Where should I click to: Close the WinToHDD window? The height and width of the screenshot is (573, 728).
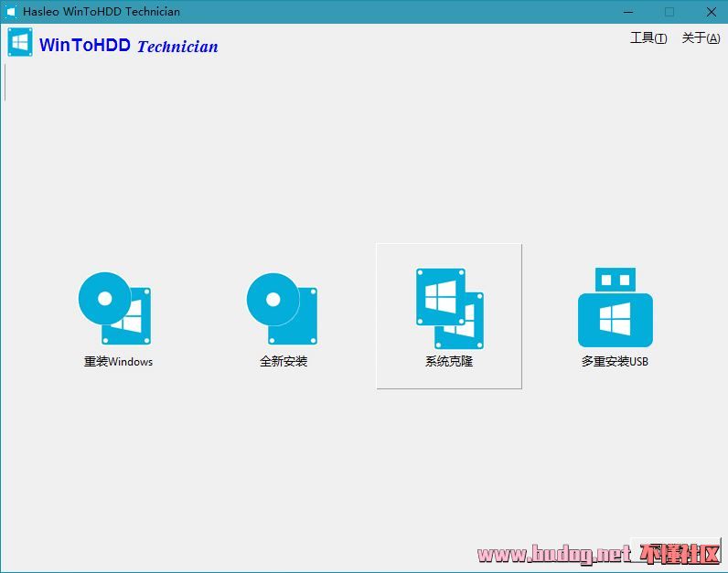pyautogui.click(x=711, y=12)
